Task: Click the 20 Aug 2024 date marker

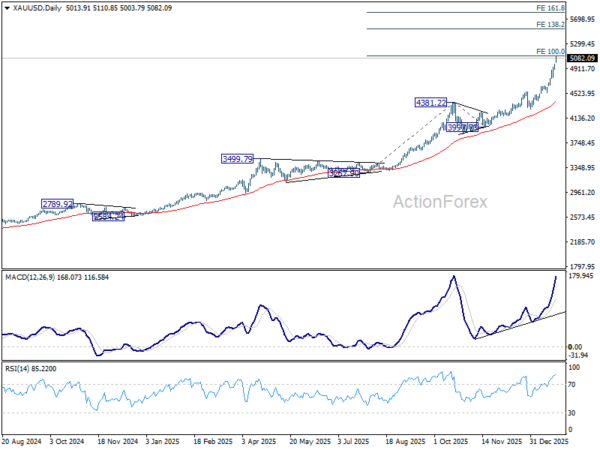Action: [21, 442]
